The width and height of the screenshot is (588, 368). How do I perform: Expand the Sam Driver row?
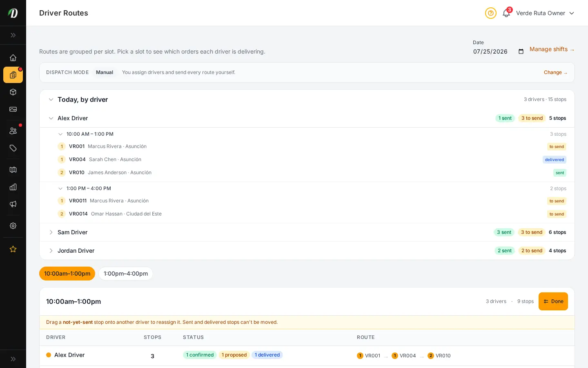pos(307,232)
